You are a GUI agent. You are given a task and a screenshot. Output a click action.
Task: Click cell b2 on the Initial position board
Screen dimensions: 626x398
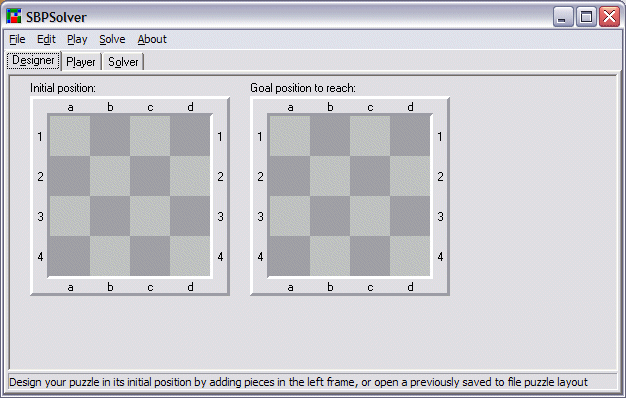point(110,176)
